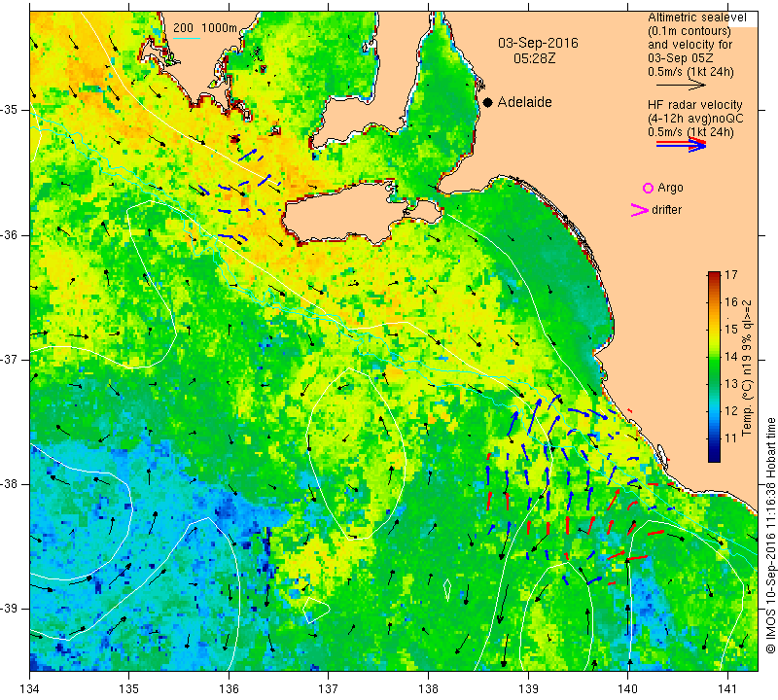This screenshot has height=700, width=778.
Task: Click the temperature color bar
Action: [x=714, y=367]
